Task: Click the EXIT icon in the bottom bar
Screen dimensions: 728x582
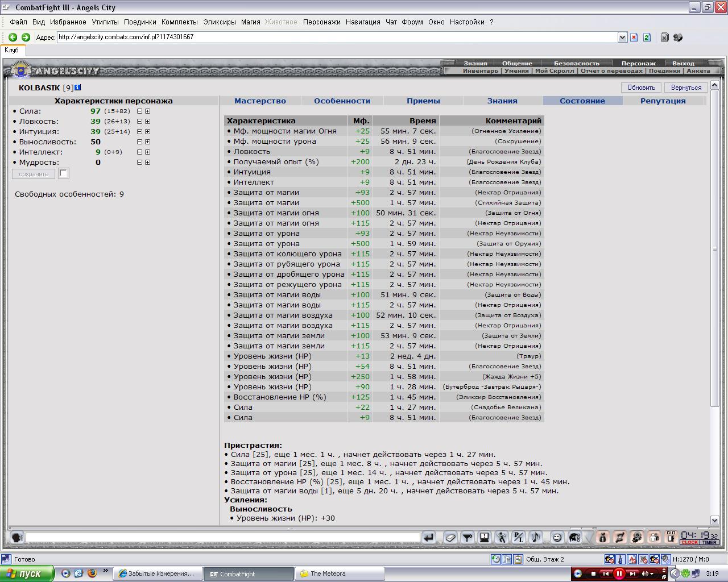Action: 671,537
